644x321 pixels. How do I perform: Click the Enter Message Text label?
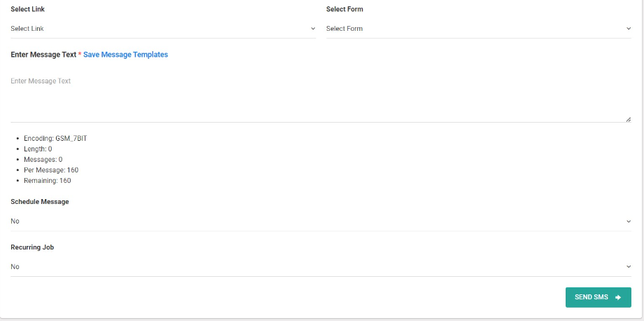point(43,55)
